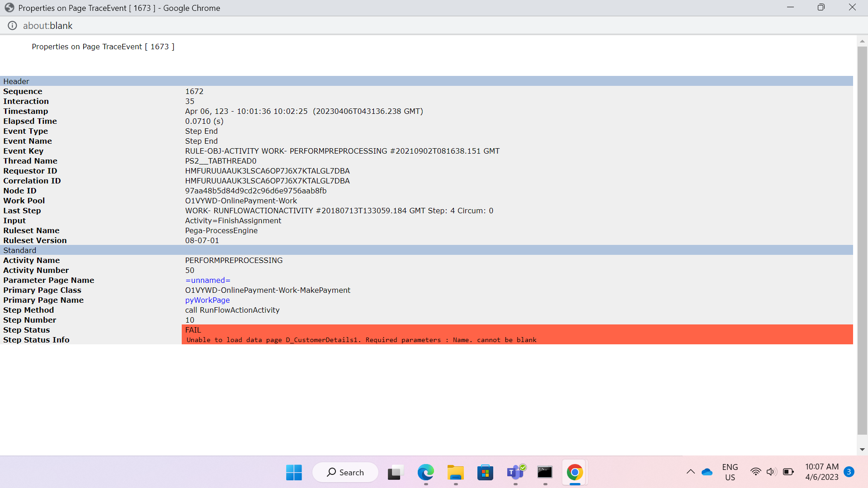Open the clock and notification panel
Screen dimensions: 868x488
click(822, 472)
